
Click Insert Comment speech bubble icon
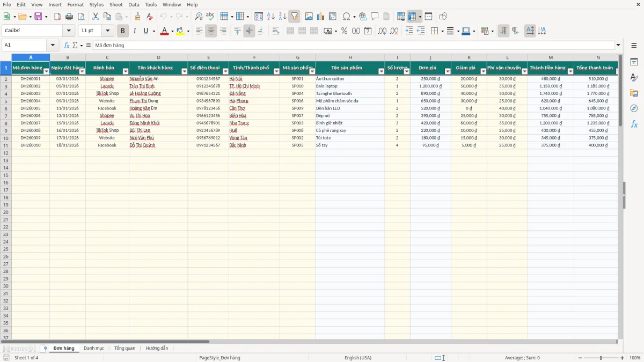(x=375, y=17)
